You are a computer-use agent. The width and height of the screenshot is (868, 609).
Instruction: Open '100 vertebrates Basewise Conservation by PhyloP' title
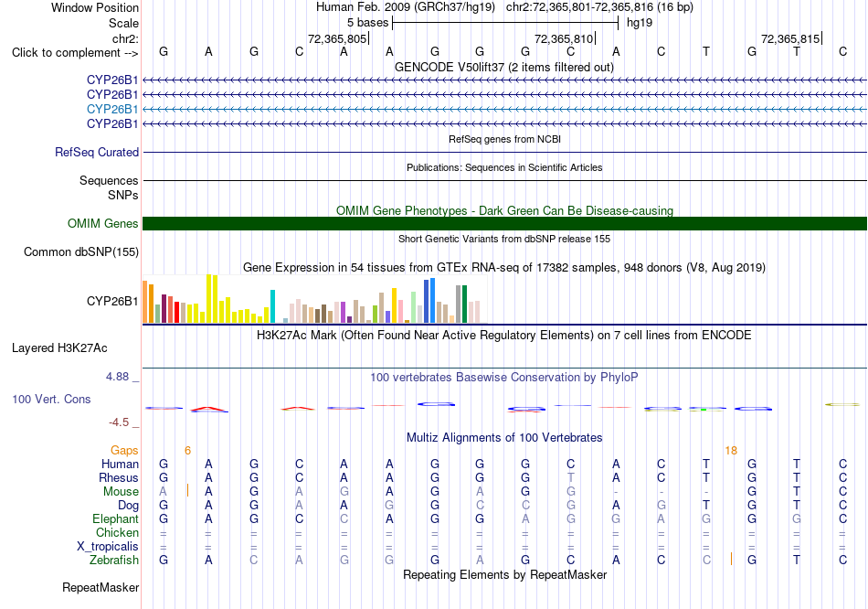(x=503, y=378)
